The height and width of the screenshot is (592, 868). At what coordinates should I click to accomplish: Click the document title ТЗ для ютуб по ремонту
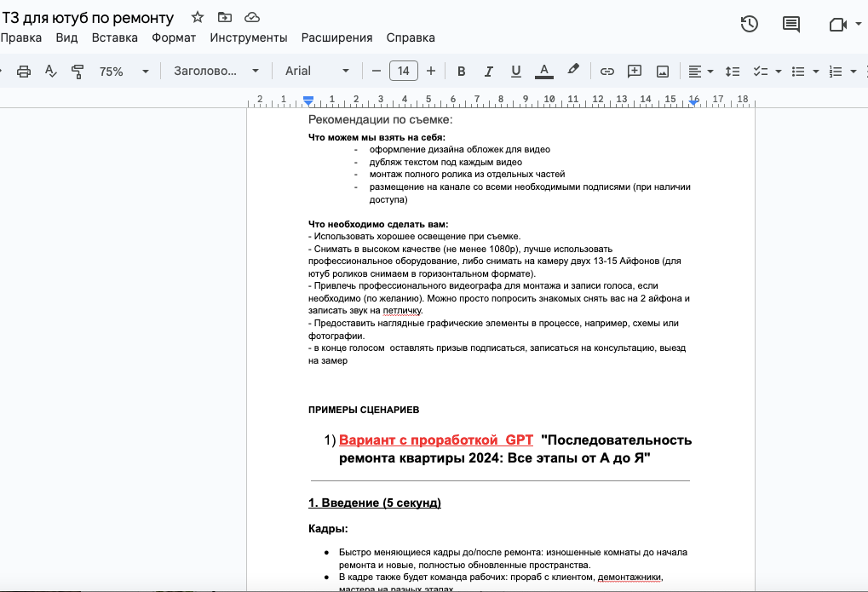88,18
